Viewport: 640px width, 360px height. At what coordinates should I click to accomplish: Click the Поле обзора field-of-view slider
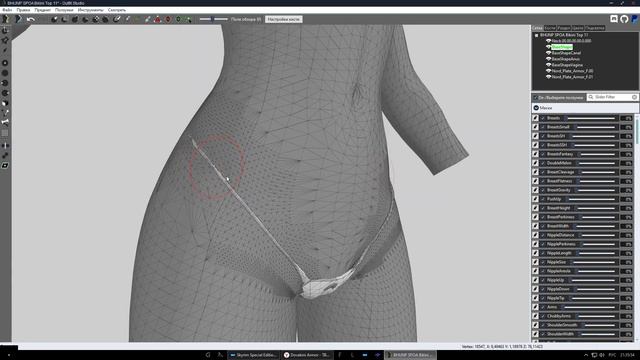(213, 19)
